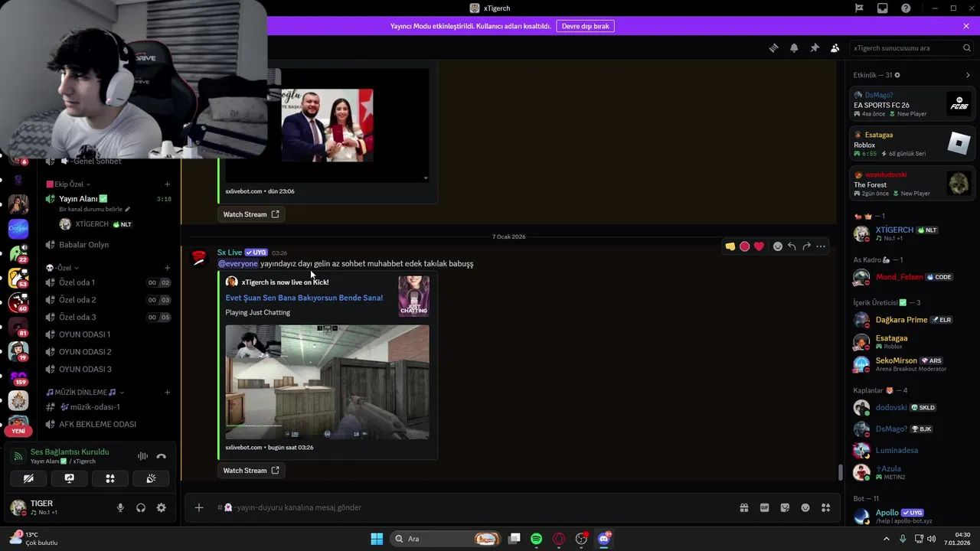Open user settings gear
The height and width of the screenshot is (551, 980).
pyautogui.click(x=161, y=507)
